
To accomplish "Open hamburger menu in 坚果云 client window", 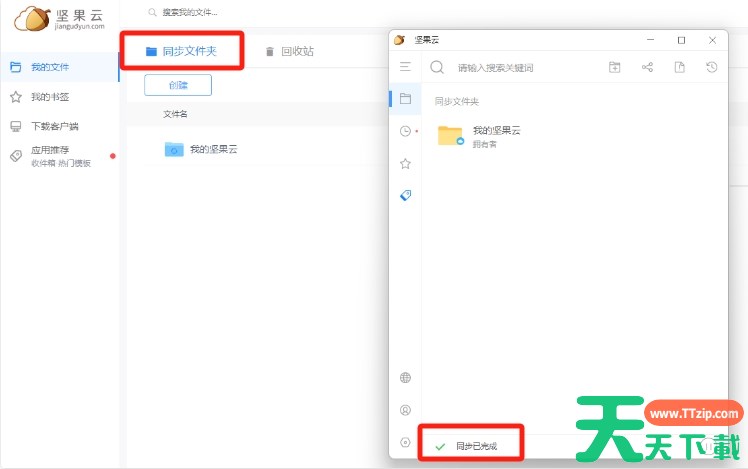I will click(x=405, y=67).
